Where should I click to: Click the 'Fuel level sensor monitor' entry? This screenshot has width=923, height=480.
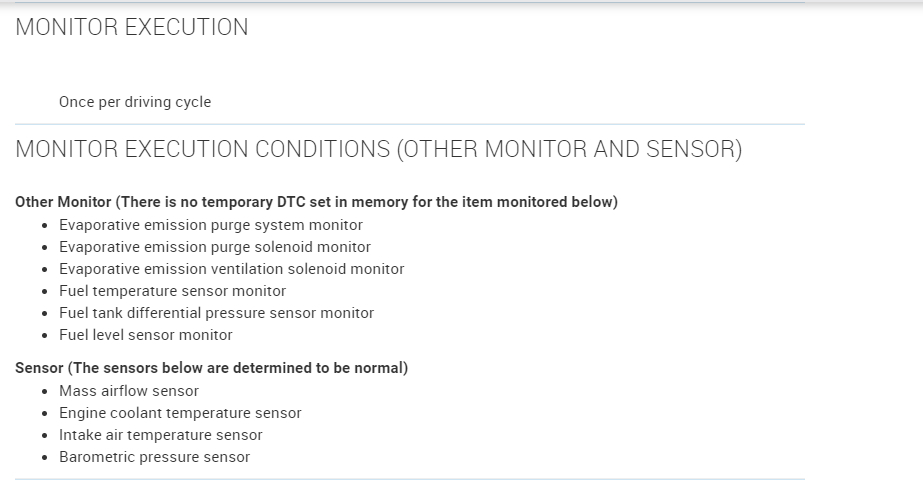click(x=146, y=335)
